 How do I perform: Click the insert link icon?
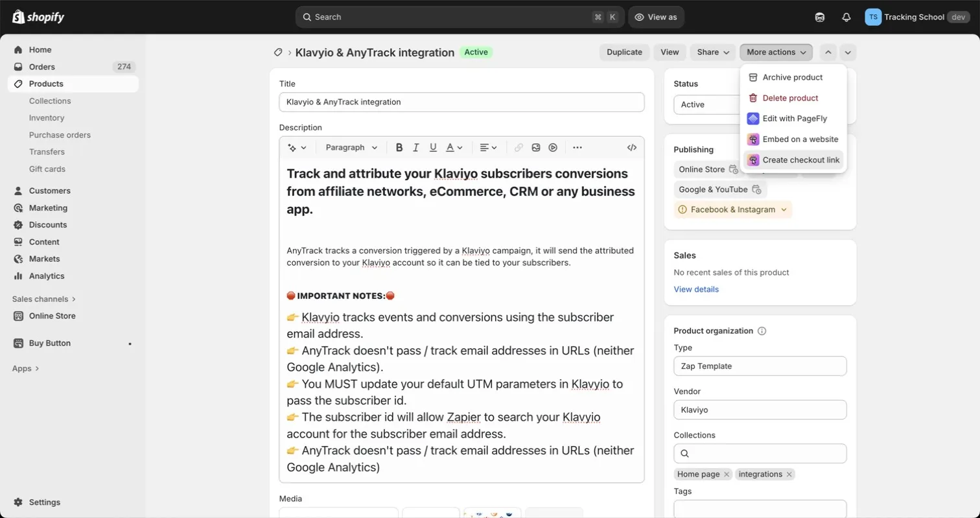click(519, 147)
